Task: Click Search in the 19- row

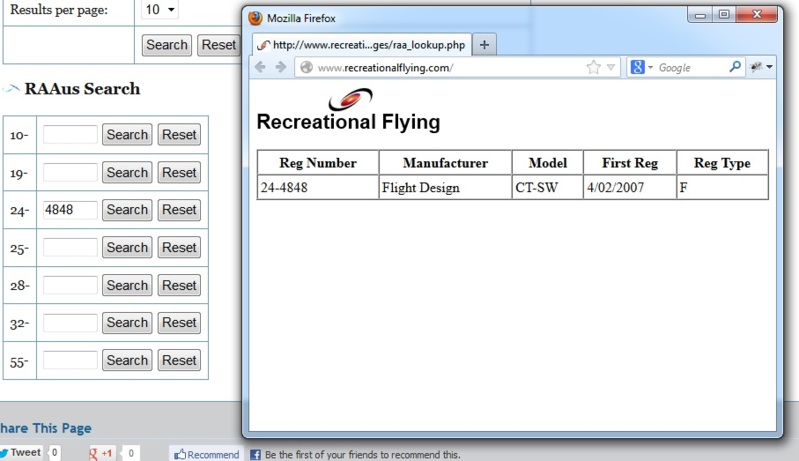Action: (127, 172)
